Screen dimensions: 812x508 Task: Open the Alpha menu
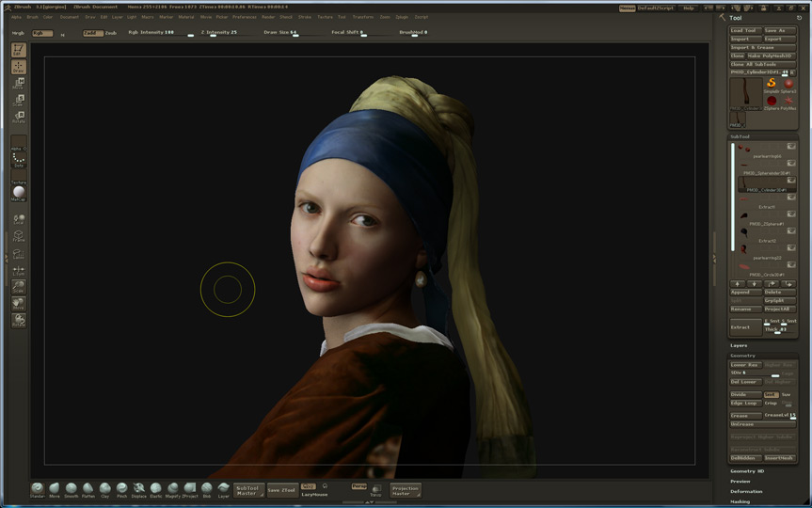tap(17, 17)
